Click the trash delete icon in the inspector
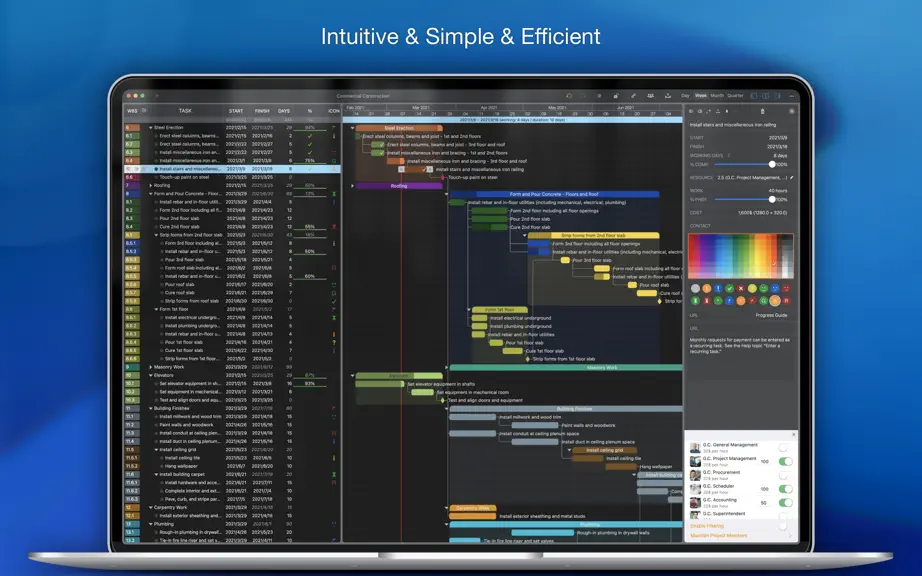This screenshot has width=922, height=576. (x=762, y=111)
